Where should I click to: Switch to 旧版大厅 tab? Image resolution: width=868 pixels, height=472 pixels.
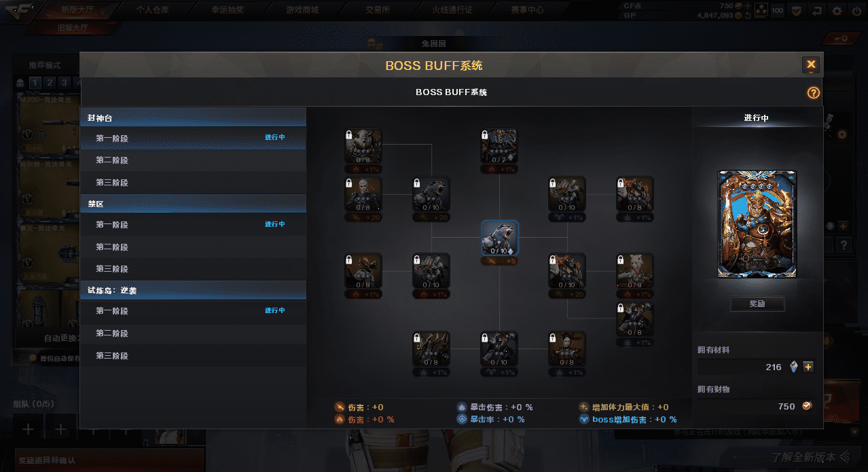coord(73,28)
